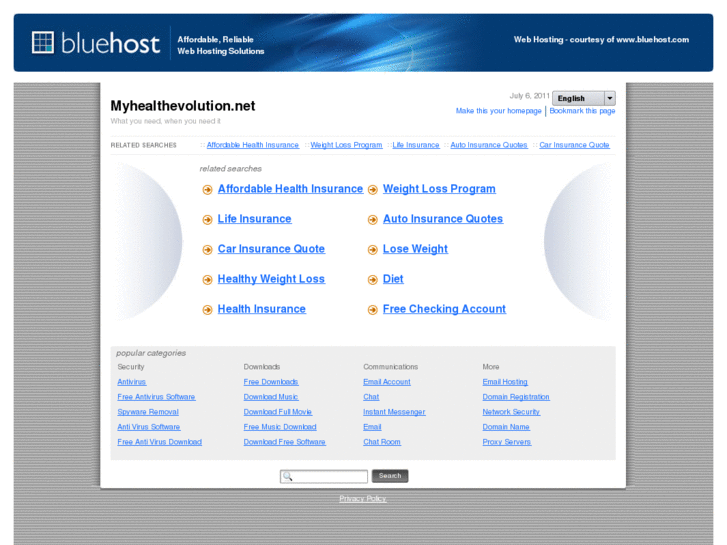Click the orange arrow beside Healthy Weight Loss
The width and height of the screenshot is (727, 545).
pos(207,280)
